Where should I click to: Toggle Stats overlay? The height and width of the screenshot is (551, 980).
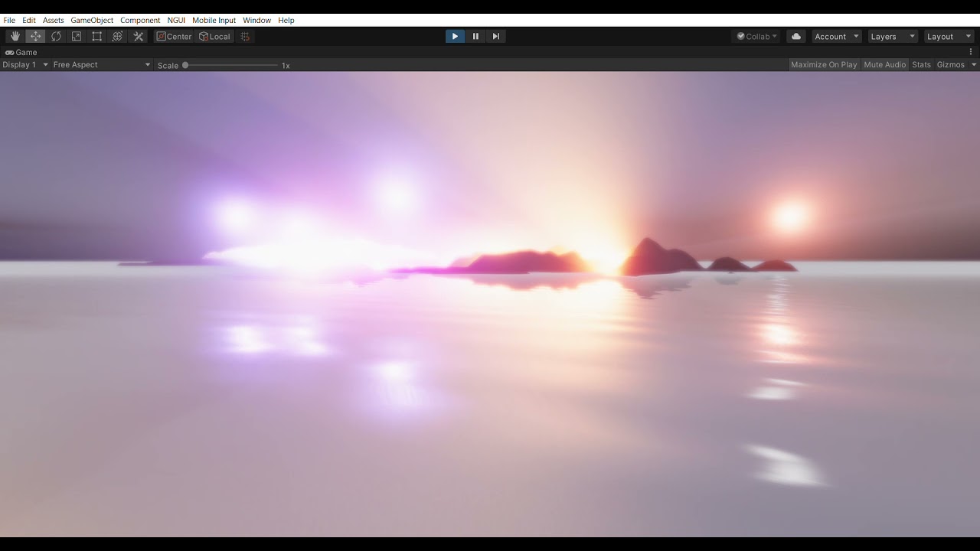[x=921, y=65]
